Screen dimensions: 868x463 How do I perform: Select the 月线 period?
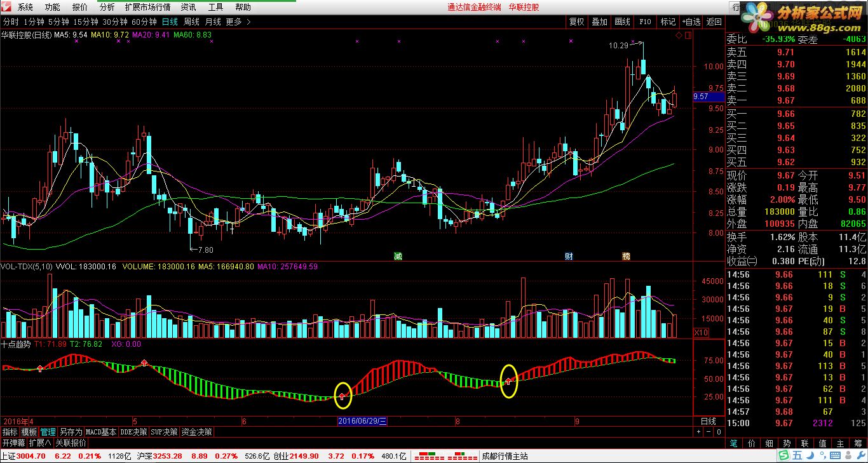click(x=213, y=22)
